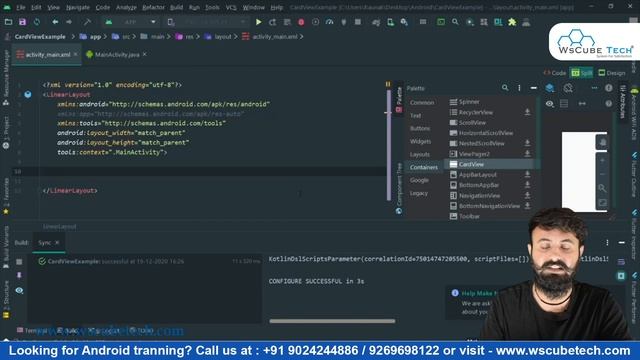Image resolution: width=640 pixels, height=360 pixels.
Task: Open the app run configuration dropdown
Action: click(x=131, y=22)
